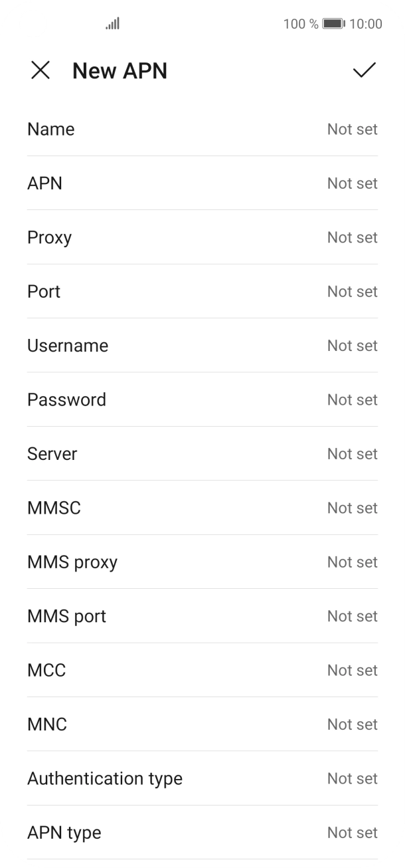Tap the X icon to discard the new APN
Image resolution: width=405 pixels, height=868 pixels.
coord(40,70)
